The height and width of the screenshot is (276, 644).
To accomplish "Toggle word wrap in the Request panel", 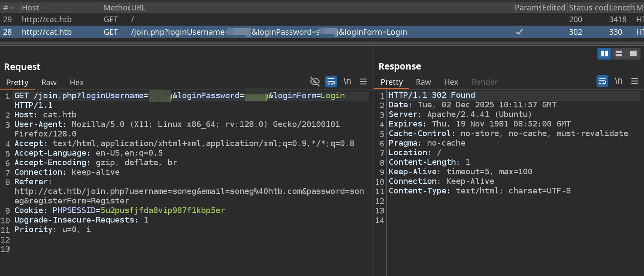I will (331, 82).
